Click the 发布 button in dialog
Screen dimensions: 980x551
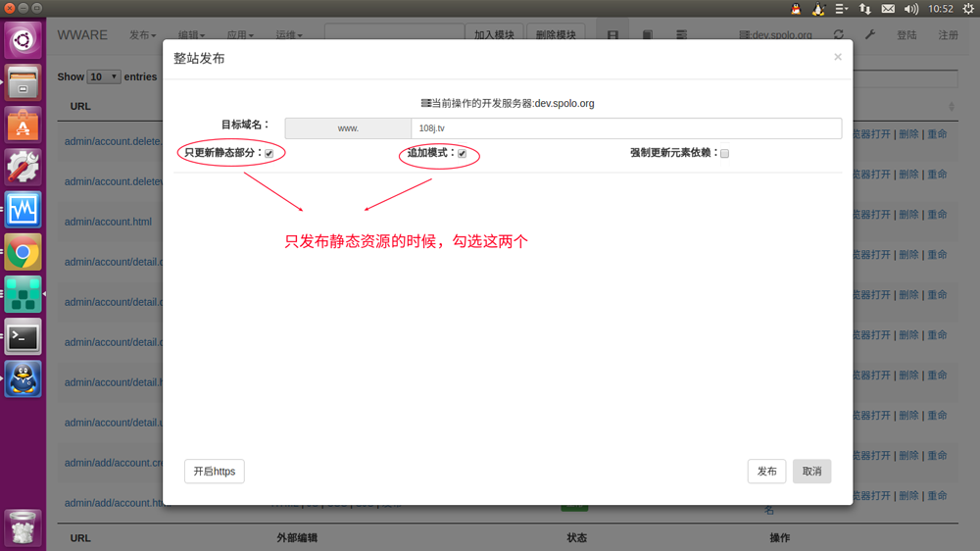click(x=767, y=471)
